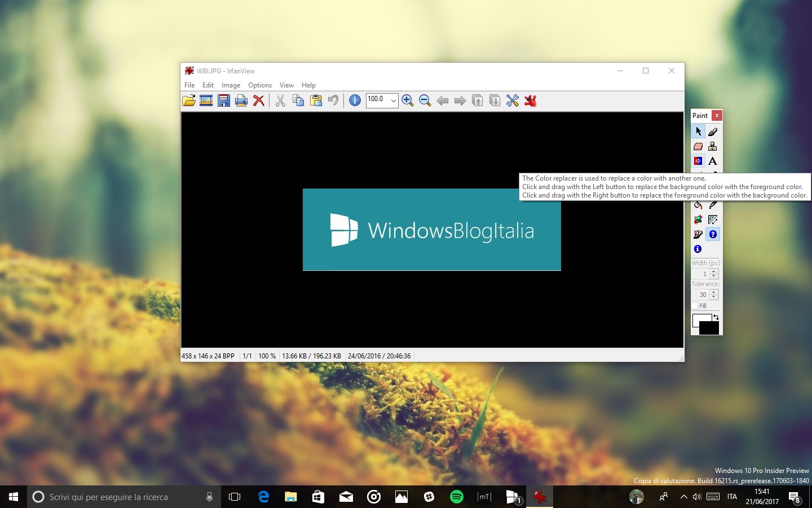Image resolution: width=812 pixels, height=508 pixels.
Task: Show image information blue i icon
Action: 355,100
